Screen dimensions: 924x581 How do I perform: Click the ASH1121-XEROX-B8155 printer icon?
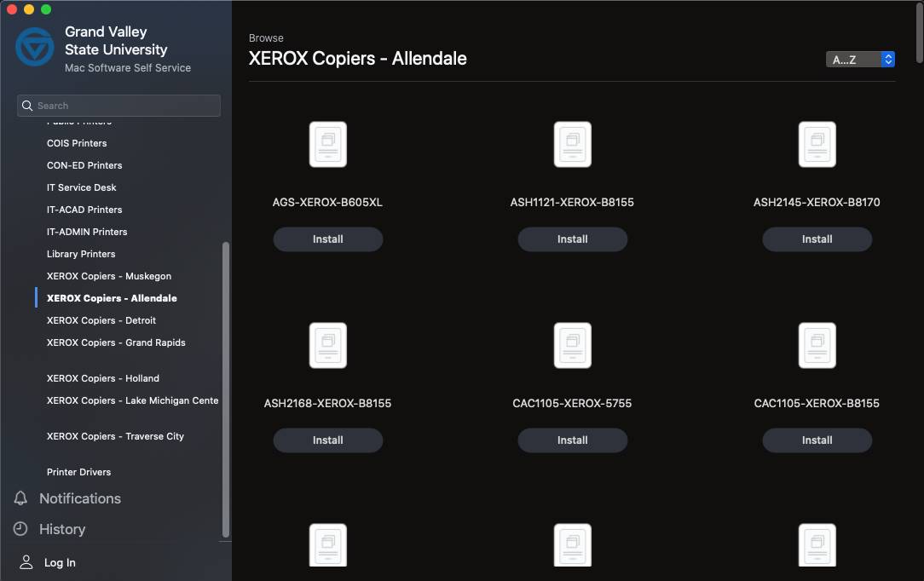pos(572,144)
